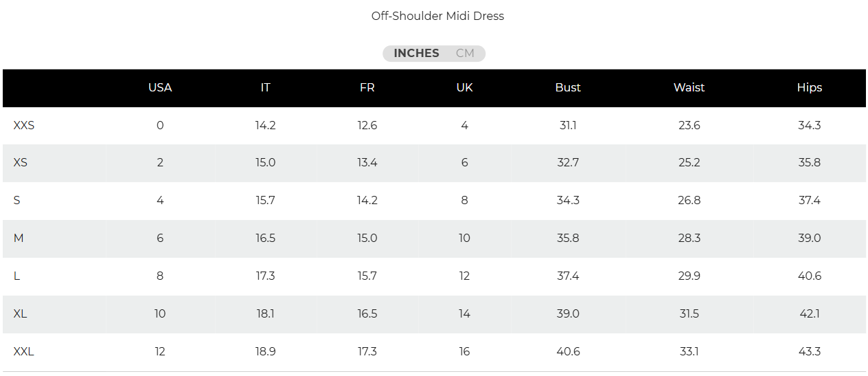
Task: Click the XXL hips value 43.3
Action: (810, 352)
